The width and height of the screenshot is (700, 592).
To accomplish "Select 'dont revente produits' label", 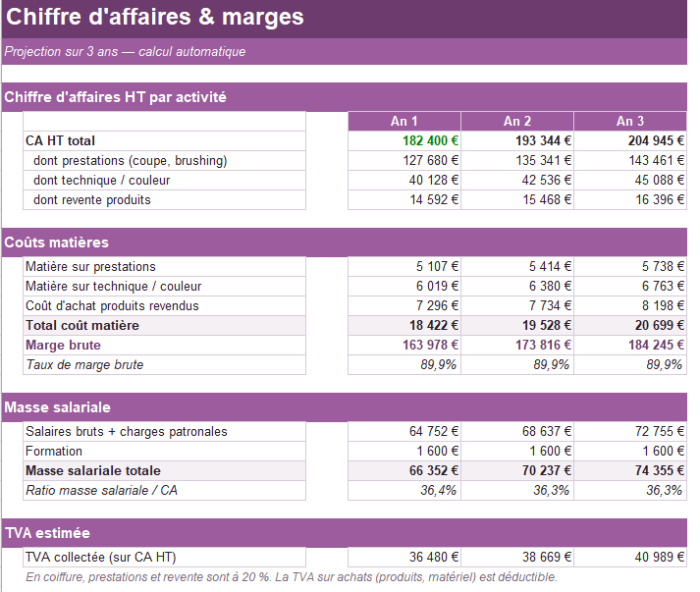I will coord(164,199).
